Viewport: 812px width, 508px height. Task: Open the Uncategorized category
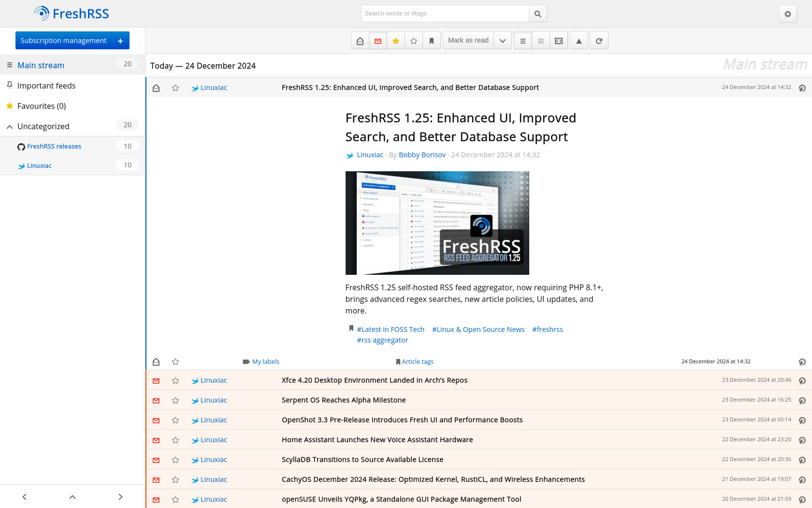point(43,126)
